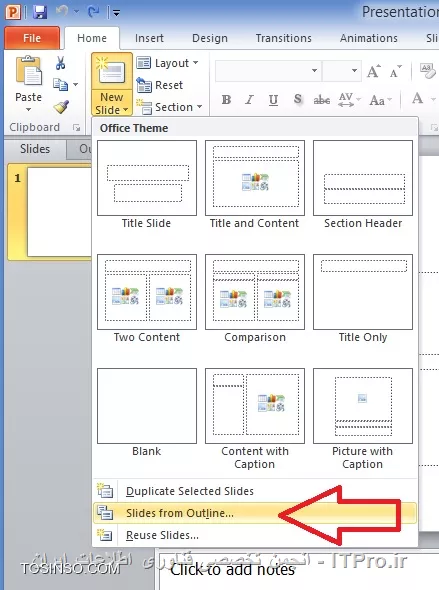The image size is (439, 590).
Task: Toggle bold formatting
Action: click(x=226, y=100)
